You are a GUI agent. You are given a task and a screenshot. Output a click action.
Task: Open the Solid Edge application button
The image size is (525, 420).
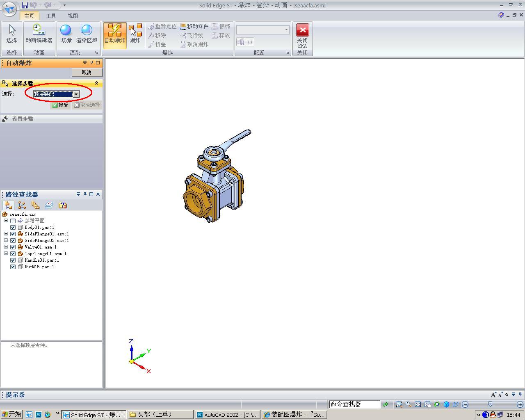click(9, 9)
